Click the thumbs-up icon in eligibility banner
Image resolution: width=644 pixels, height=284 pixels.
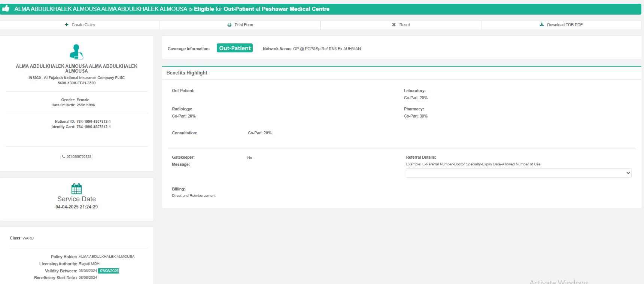pos(6,9)
